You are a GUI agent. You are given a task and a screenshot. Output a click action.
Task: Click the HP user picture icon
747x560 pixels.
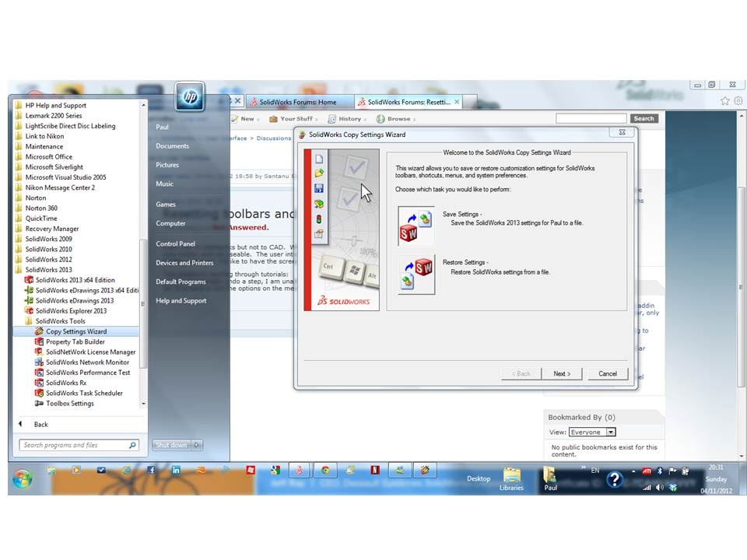coord(190,96)
